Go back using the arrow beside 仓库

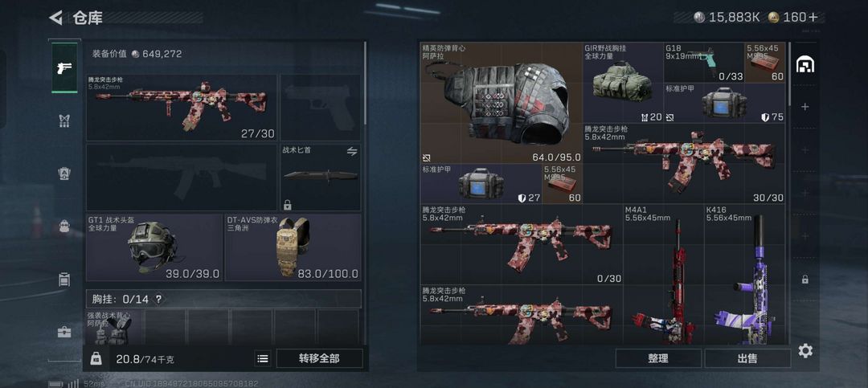pos(56,18)
